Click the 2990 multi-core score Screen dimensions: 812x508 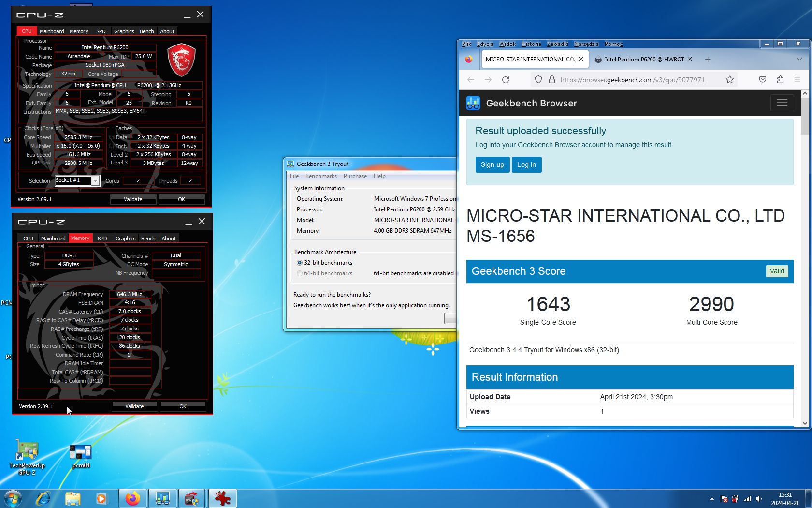(711, 304)
